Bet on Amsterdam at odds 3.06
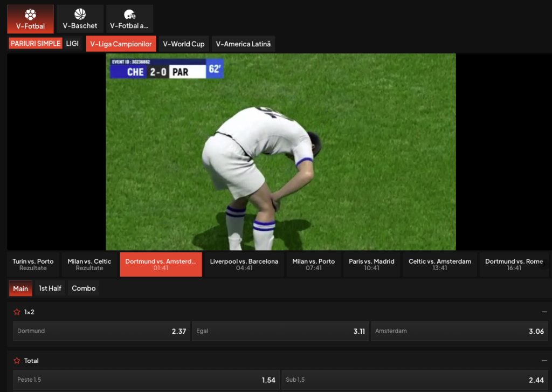This screenshot has width=552, height=392. [x=459, y=331]
